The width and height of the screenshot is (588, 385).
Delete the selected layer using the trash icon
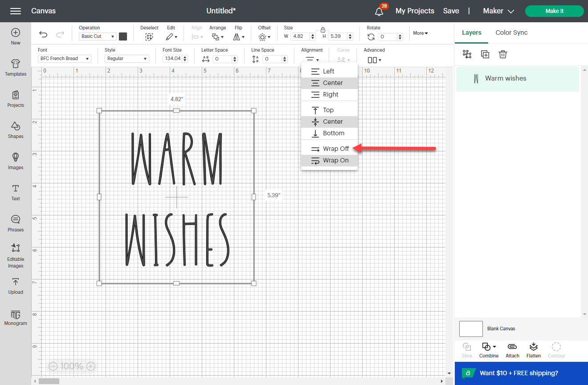[x=503, y=54]
